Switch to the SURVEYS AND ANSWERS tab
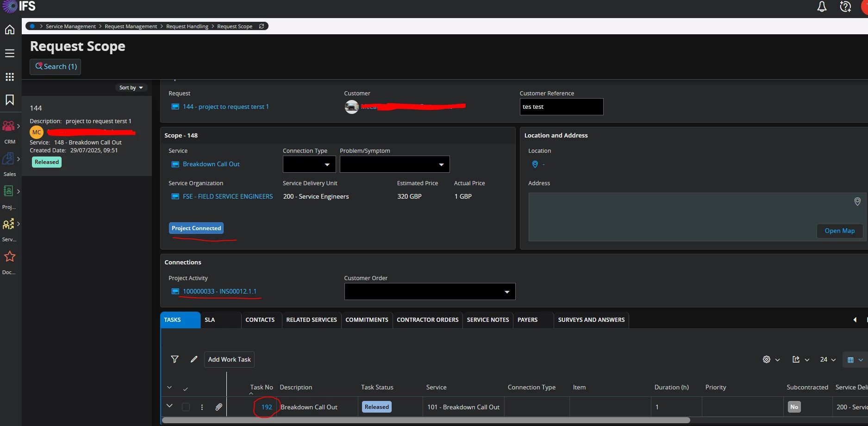Viewport: 868px width, 426px height. [x=591, y=320]
